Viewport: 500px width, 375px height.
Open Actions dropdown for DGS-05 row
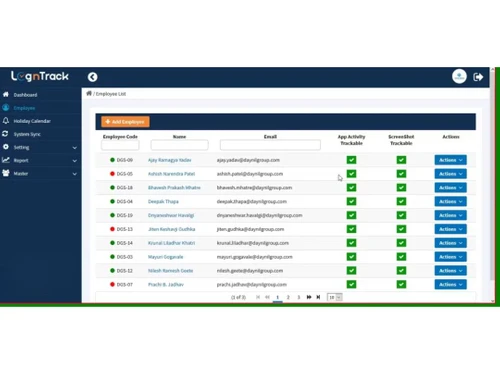tap(450, 174)
